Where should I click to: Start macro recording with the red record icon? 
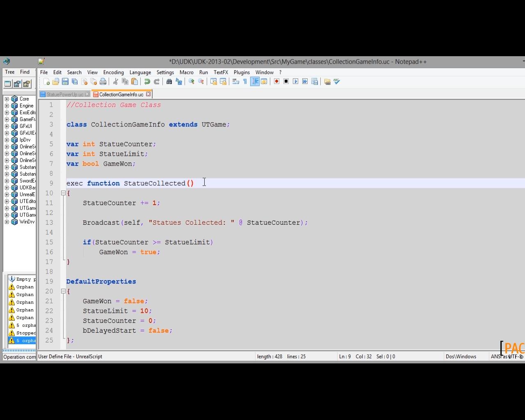[276, 82]
